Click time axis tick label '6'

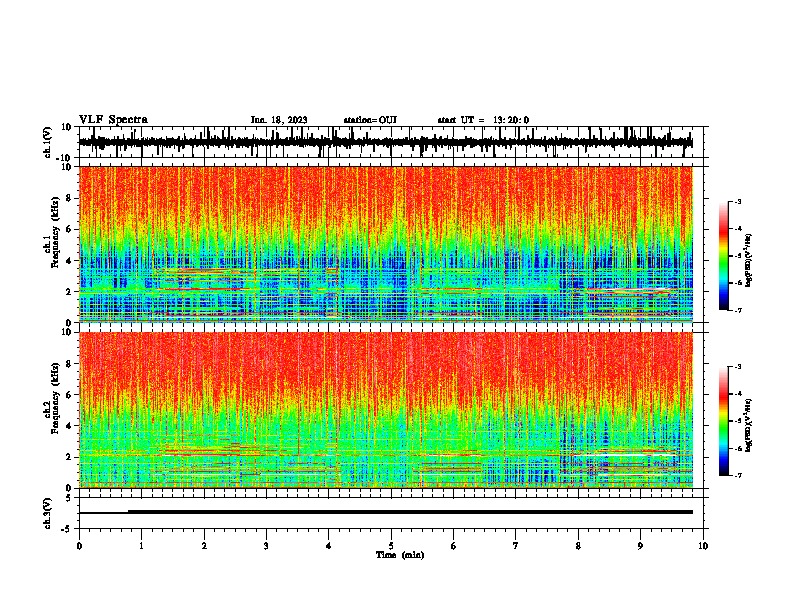point(454,546)
